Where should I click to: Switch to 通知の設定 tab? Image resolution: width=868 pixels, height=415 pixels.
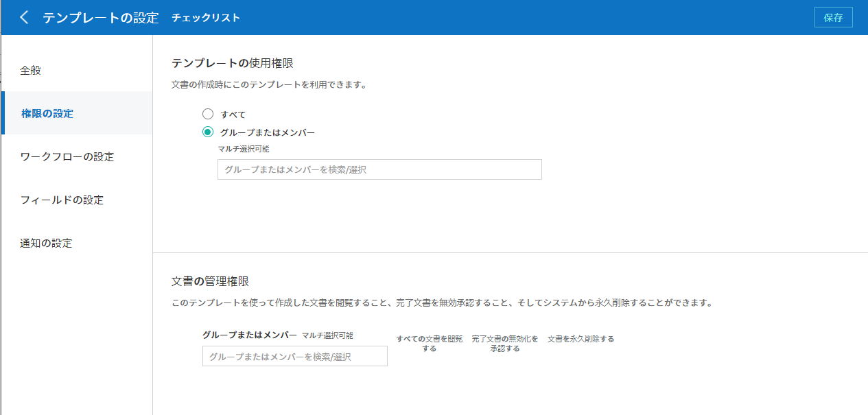[x=77, y=243]
